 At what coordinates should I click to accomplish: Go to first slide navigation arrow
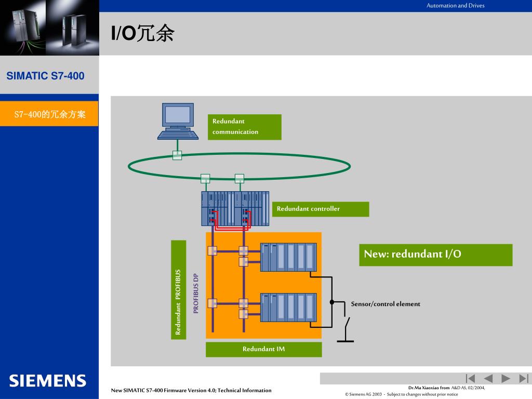470,378
